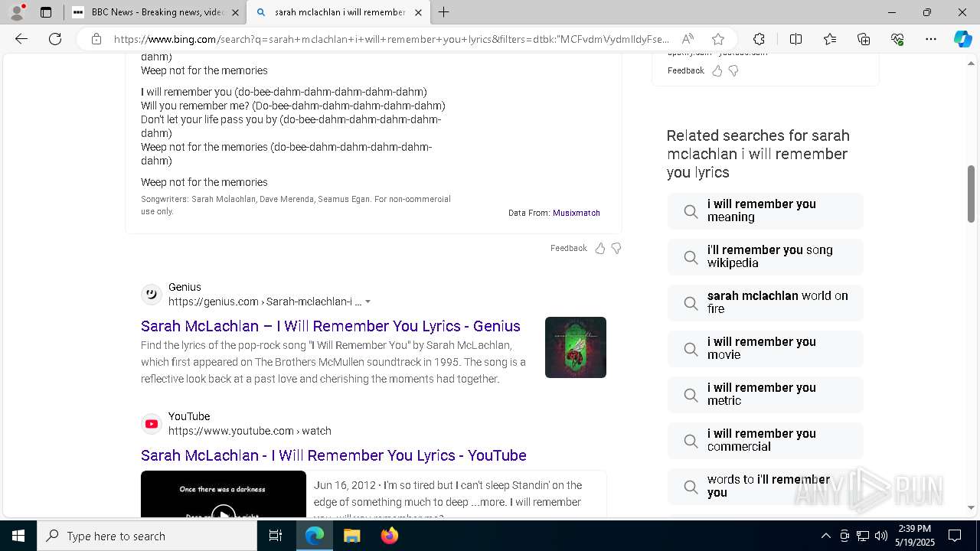The image size is (980, 551).
Task: Search 'i'll remember you song wikipedia'
Action: pos(766,256)
